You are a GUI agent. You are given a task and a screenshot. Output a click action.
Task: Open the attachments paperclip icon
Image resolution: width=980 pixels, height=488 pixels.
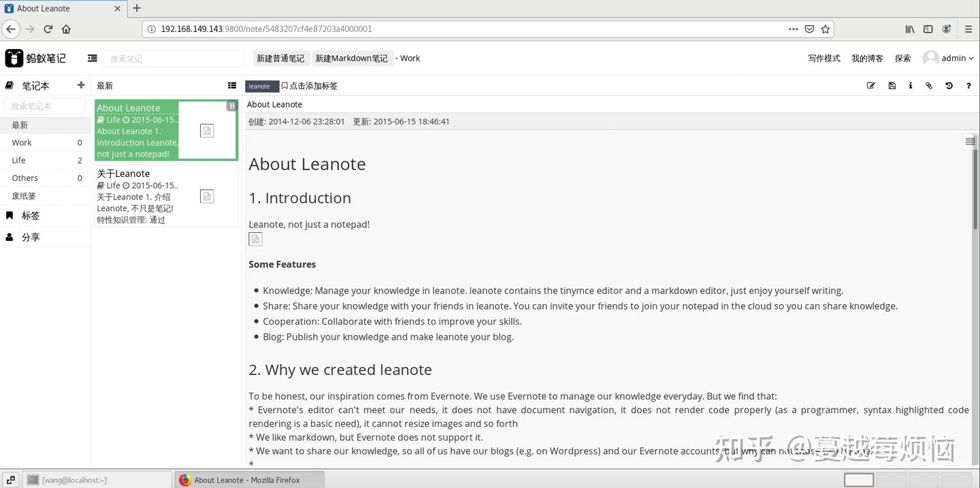coord(929,86)
